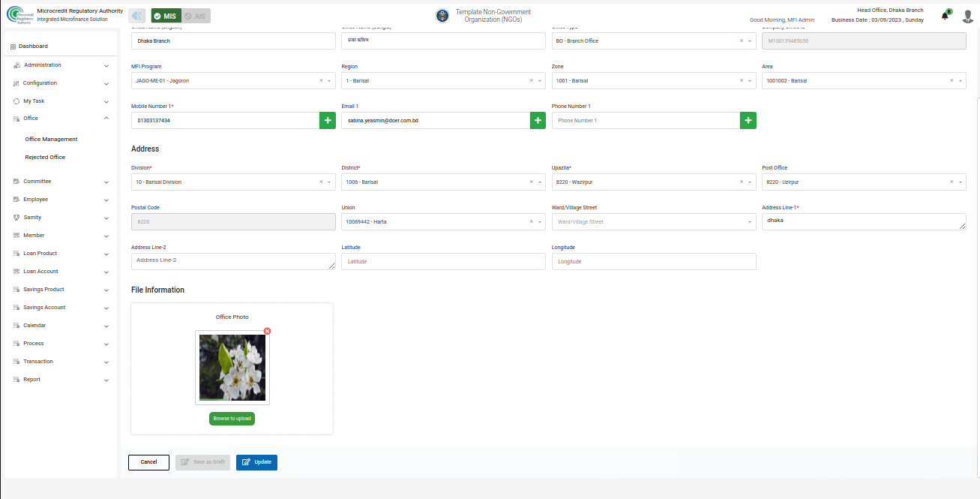The height and width of the screenshot is (499, 980).
Task: Switch to MIS mode
Action: [x=166, y=16]
